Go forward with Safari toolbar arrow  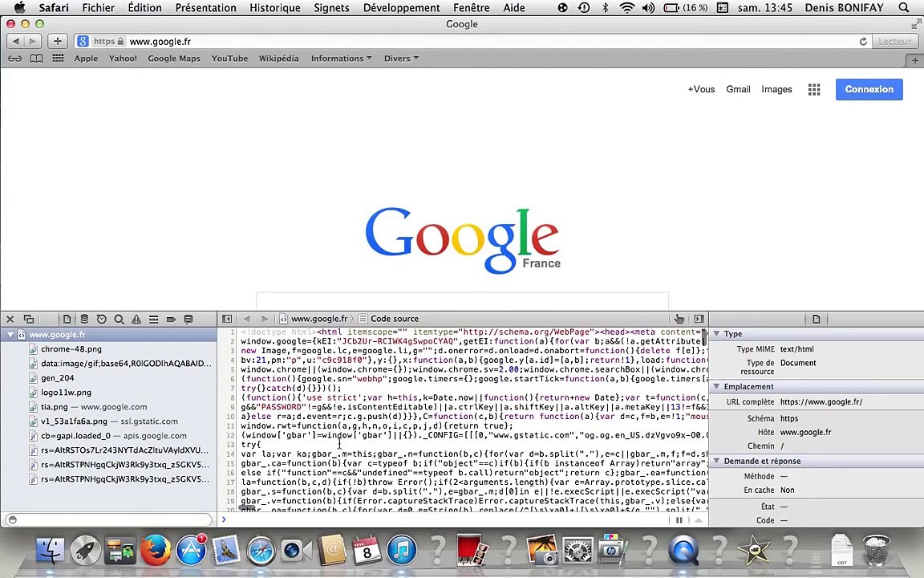coord(32,41)
